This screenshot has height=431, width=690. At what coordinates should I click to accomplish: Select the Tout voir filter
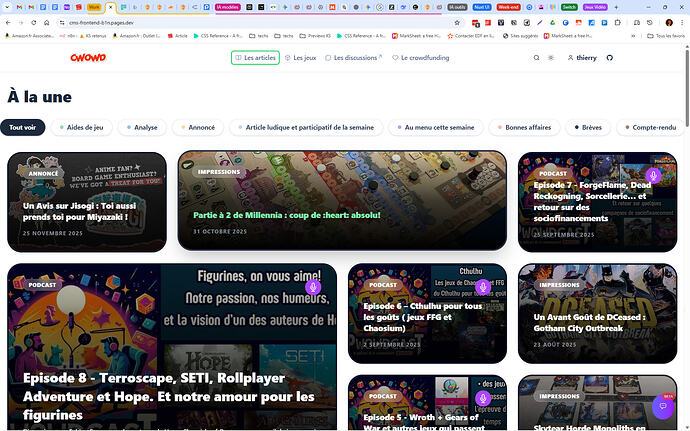[x=22, y=127]
